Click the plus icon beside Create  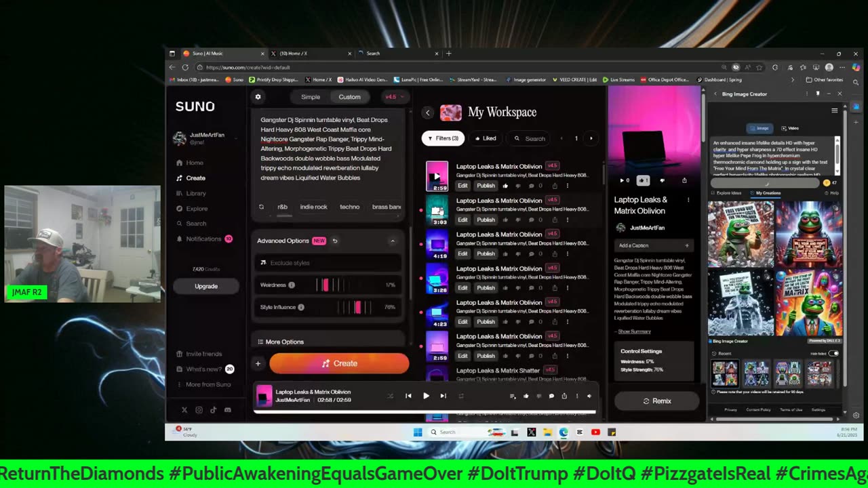258,364
